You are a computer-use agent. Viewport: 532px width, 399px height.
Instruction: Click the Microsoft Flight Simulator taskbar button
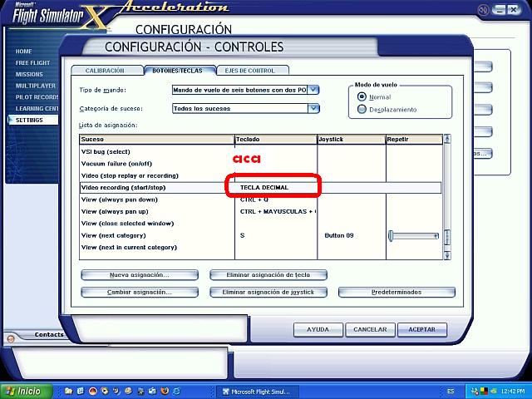coord(258,392)
